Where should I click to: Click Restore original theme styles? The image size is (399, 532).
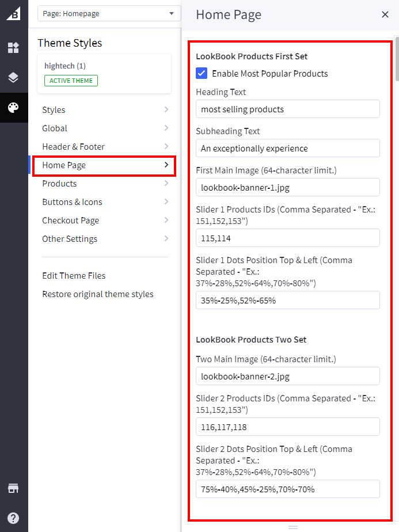pyautogui.click(x=98, y=294)
